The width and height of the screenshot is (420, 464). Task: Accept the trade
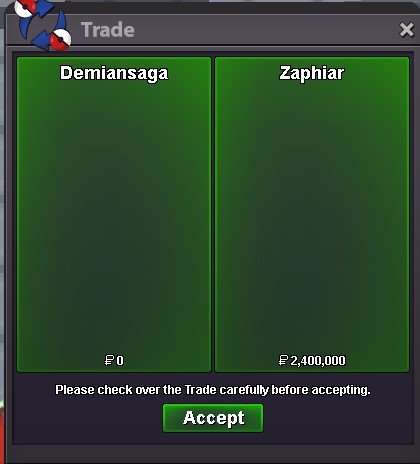(x=213, y=418)
